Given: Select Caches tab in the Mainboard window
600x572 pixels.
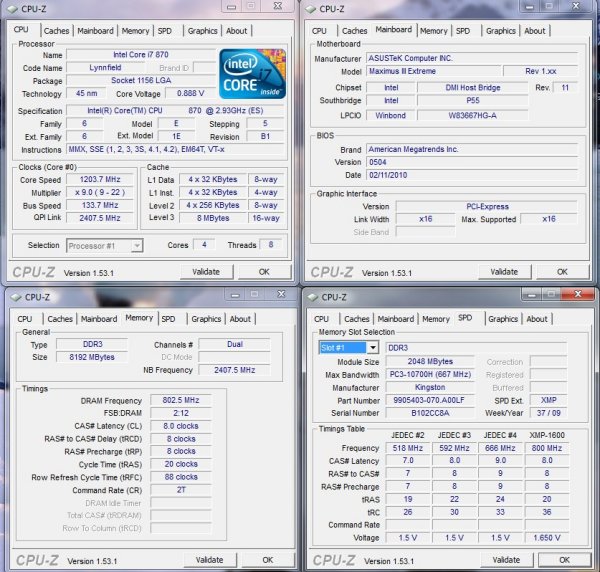Looking at the screenshot, I should click(x=354, y=31).
